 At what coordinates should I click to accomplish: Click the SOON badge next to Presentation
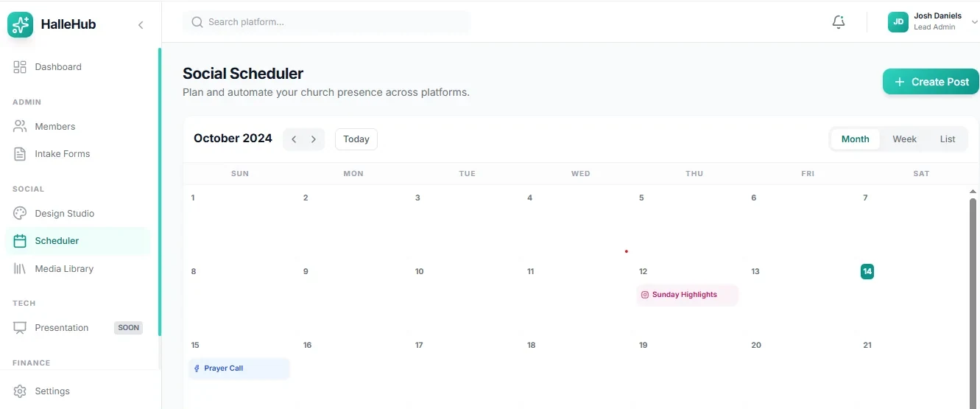128,328
